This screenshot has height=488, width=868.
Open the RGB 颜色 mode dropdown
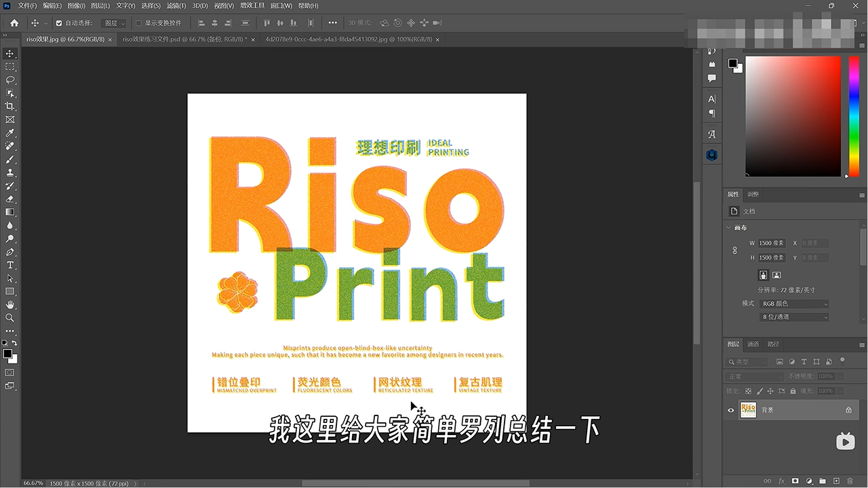click(x=794, y=304)
